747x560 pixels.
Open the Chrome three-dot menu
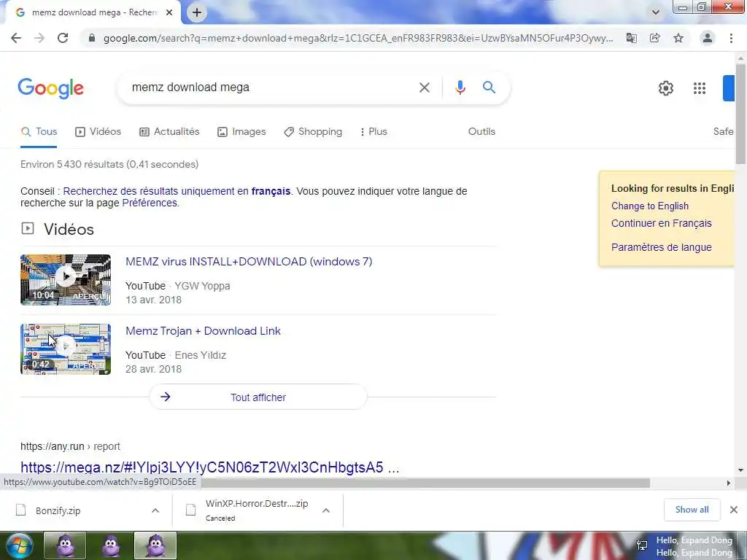click(x=731, y=38)
